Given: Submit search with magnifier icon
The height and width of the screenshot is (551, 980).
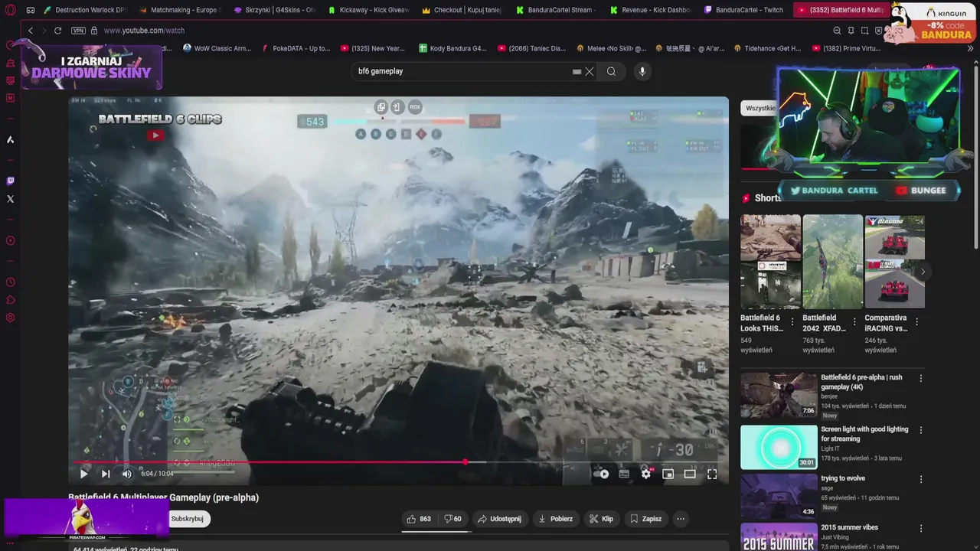Looking at the screenshot, I should click(611, 71).
